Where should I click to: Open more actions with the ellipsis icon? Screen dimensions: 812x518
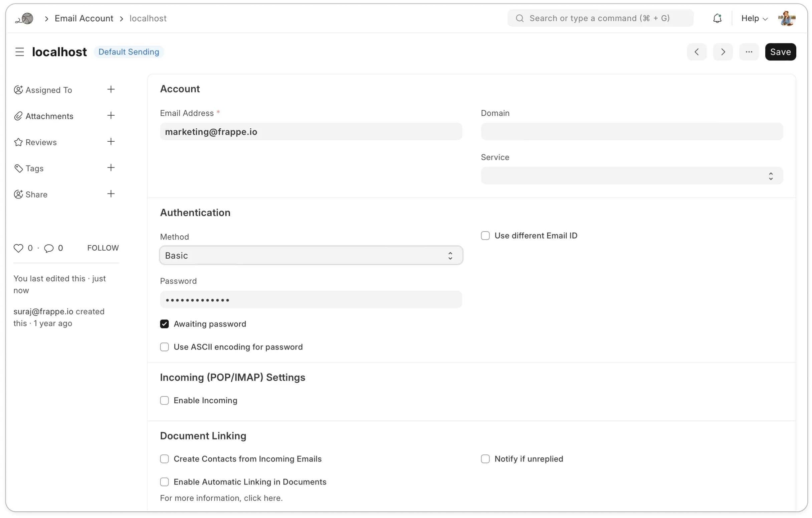coord(749,51)
